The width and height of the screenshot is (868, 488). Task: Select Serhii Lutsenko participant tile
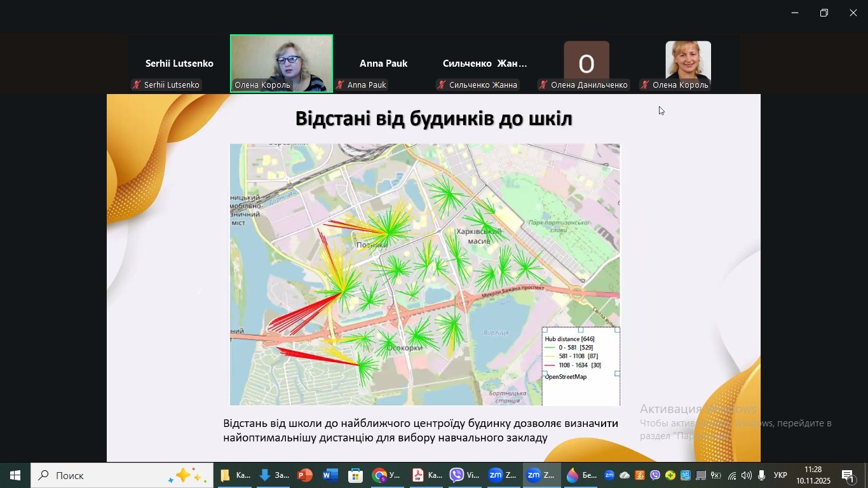pyautogui.click(x=179, y=64)
